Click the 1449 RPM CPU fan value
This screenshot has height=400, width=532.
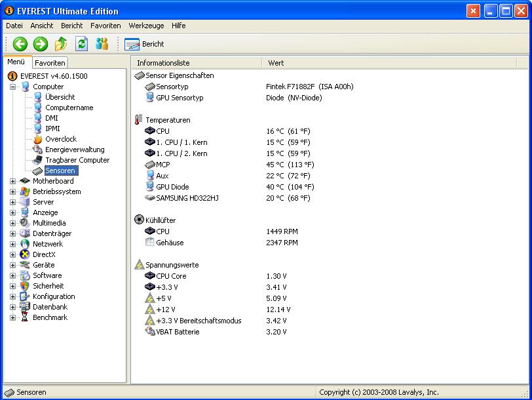point(282,231)
